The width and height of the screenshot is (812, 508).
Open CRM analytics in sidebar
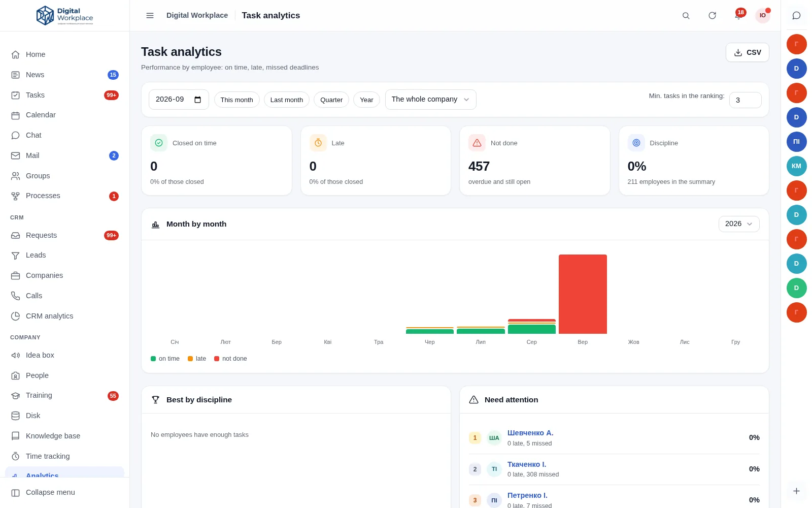[x=64, y=316]
